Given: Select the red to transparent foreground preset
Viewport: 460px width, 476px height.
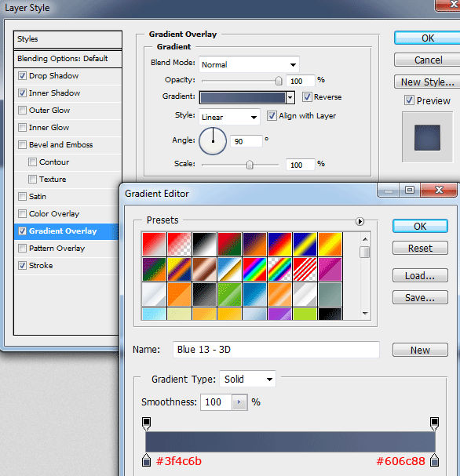Looking at the screenshot, I should (179, 244).
